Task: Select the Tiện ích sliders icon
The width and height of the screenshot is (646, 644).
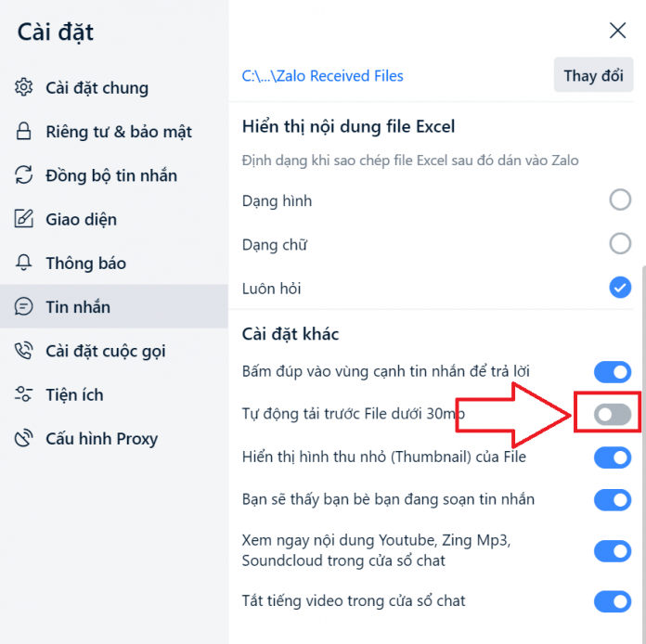Action: click(x=23, y=394)
